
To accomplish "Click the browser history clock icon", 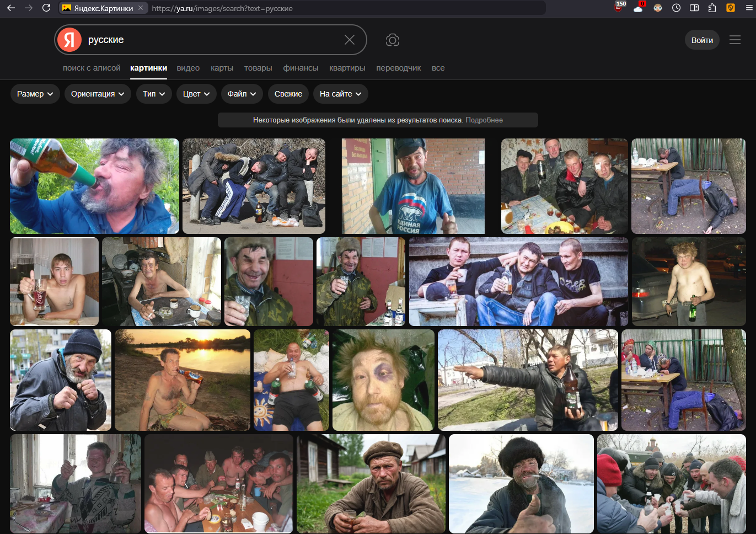I will 676,8.
